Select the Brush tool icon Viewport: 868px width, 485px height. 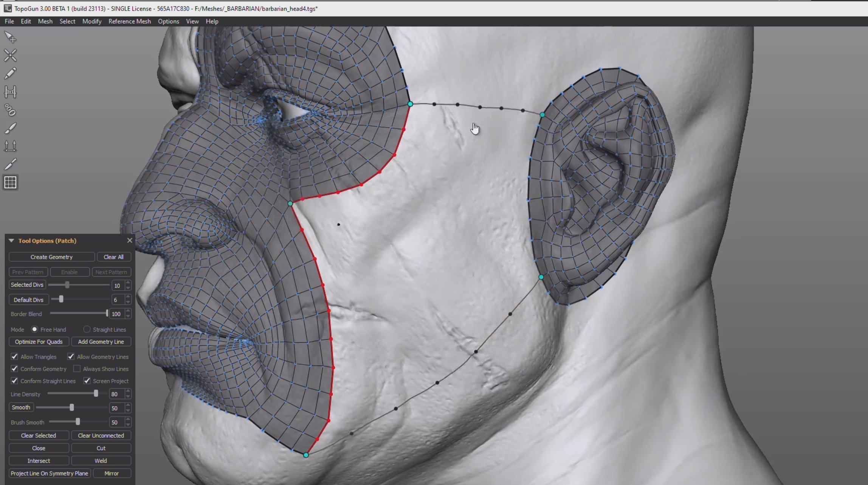[10, 128]
